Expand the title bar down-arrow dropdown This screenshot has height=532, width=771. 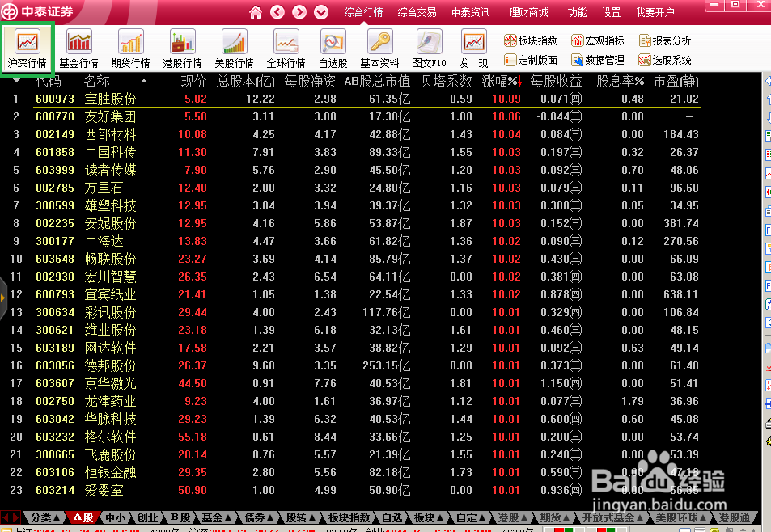[321, 12]
